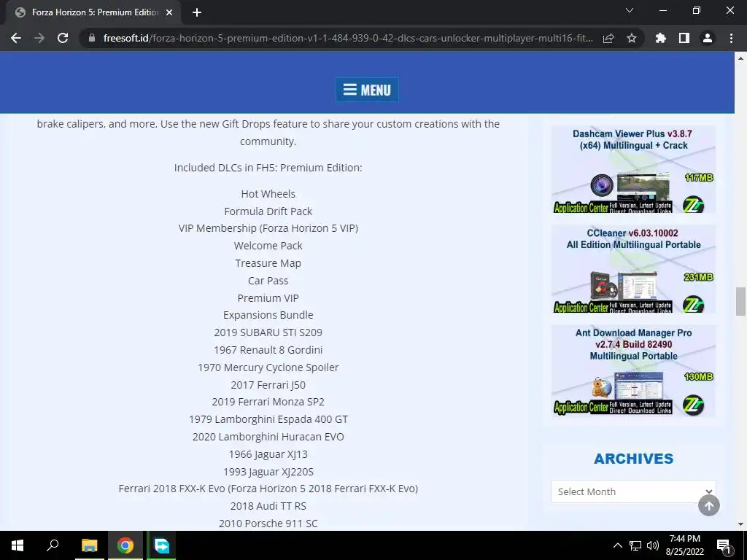
Task: Expand the Select Month archives dropdown
Action: pos(633,491)
